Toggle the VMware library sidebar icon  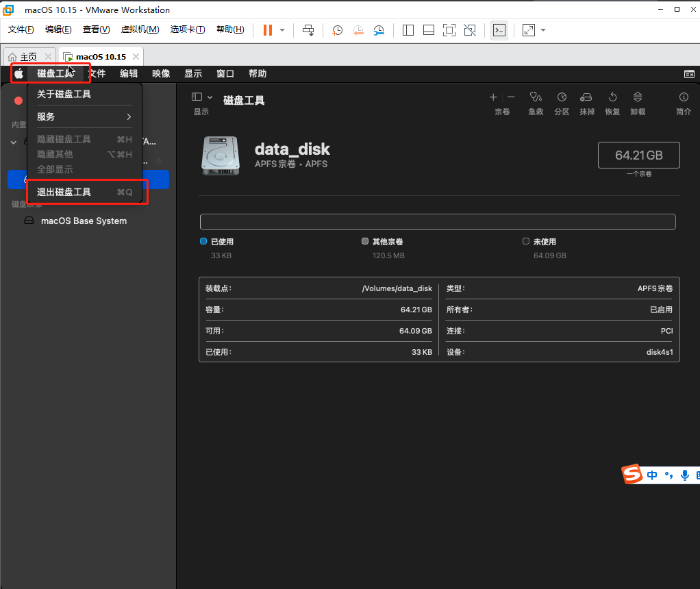click(408, 30)
